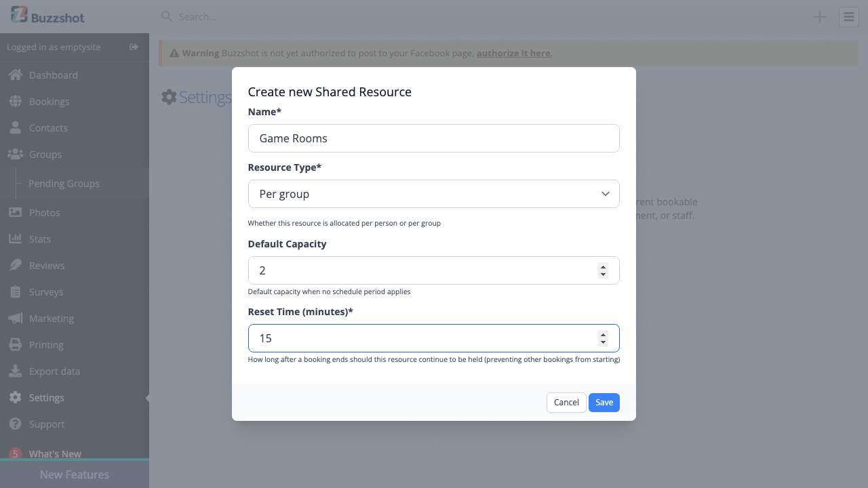This screenshot has height=488, width=868.
Task: Open the Support help icon
Action: 14,424
